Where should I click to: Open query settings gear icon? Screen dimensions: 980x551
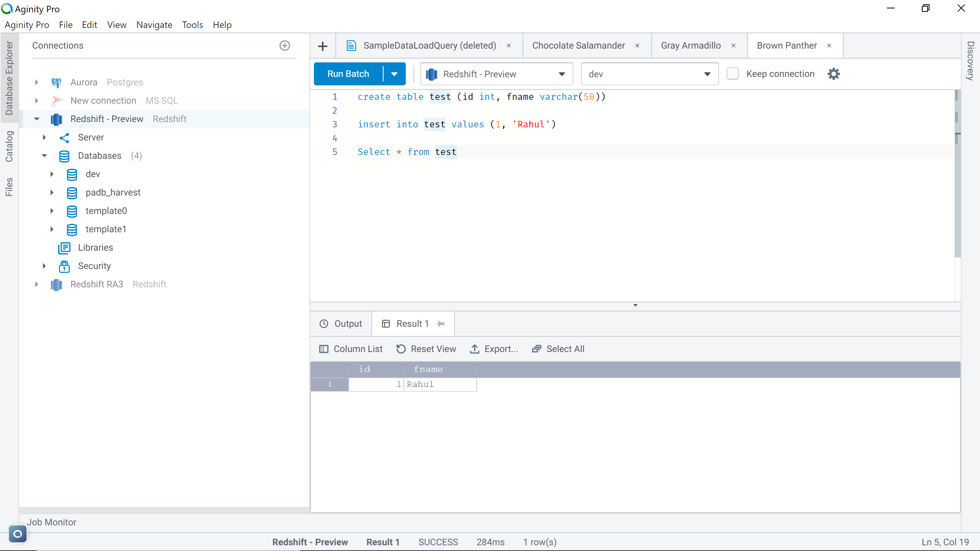(833, 74)
